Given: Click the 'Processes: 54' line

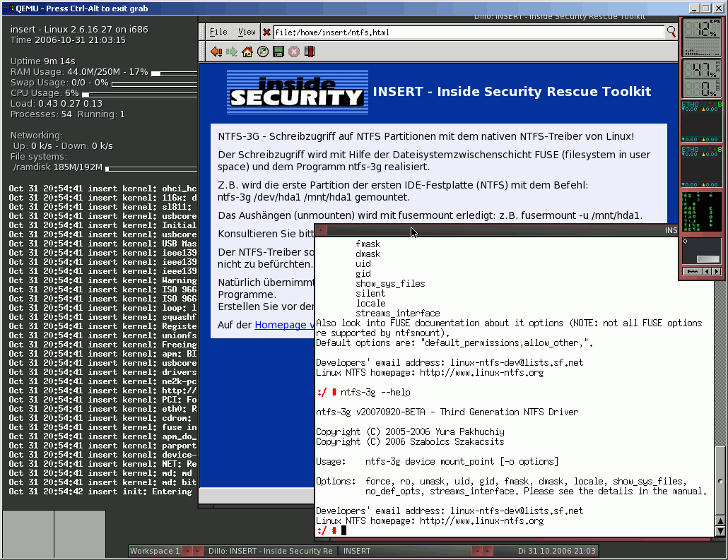Looking at the screenshot, I should point(67,114).
